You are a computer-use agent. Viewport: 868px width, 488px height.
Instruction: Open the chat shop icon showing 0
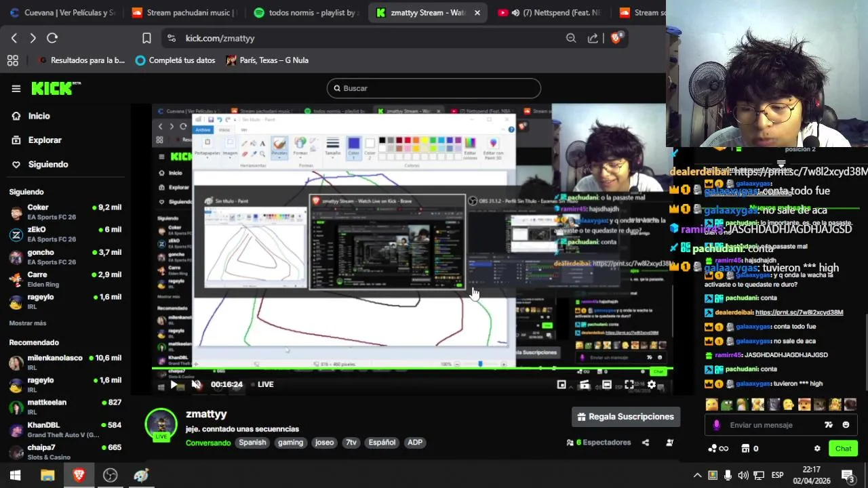click(x=749, y=449)
